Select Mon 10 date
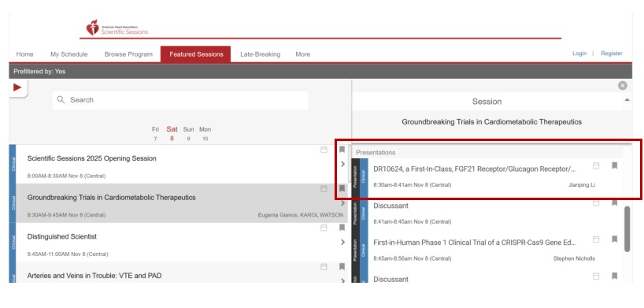The image size is (644, 308). tap(205, 134)
